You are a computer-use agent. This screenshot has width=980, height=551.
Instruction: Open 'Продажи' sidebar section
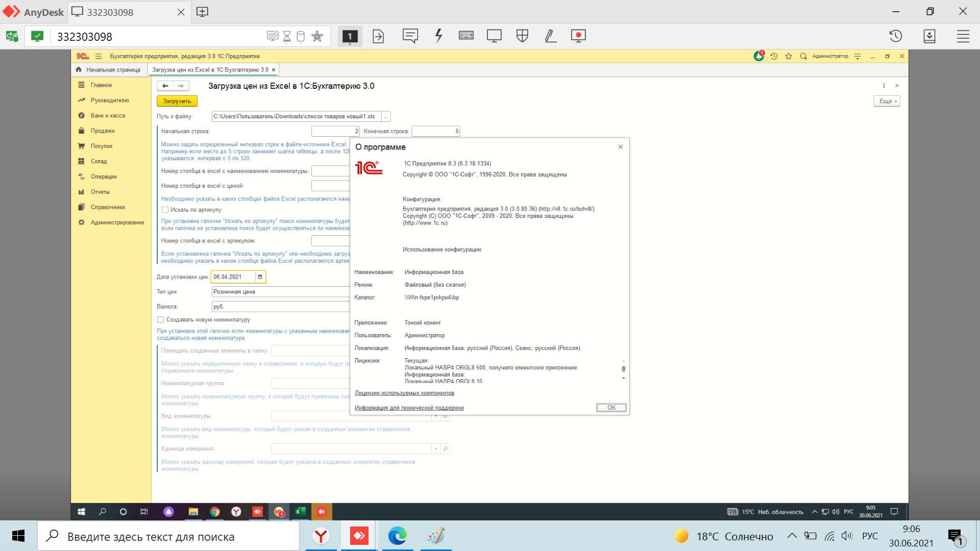click(x=103, y=131)
